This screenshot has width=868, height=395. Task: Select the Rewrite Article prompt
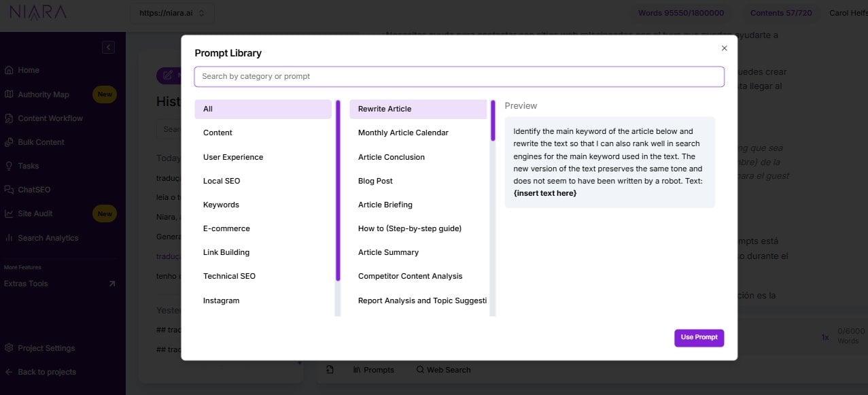pos(383,109)
